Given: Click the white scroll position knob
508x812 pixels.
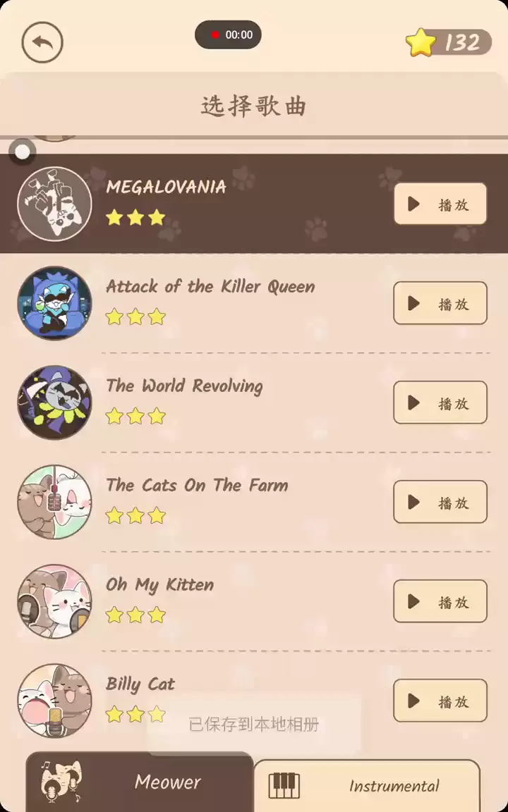Looking at the screenshot, I should tap(23, 152).
